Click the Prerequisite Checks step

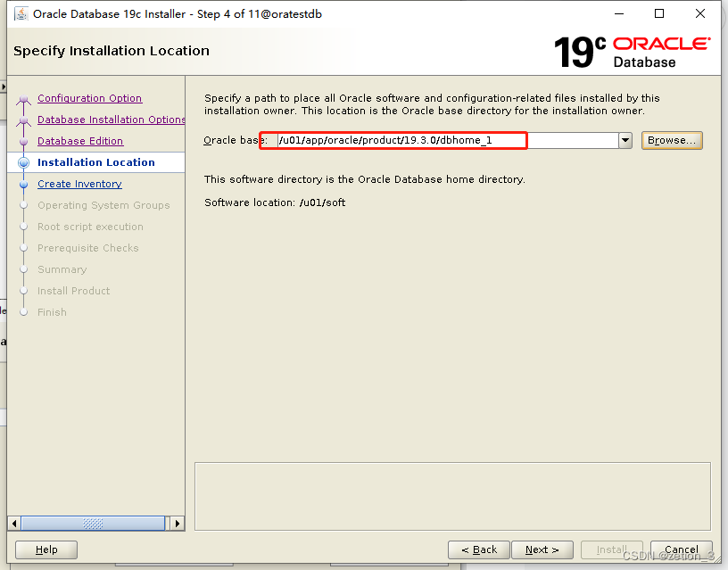coord(88,248)
